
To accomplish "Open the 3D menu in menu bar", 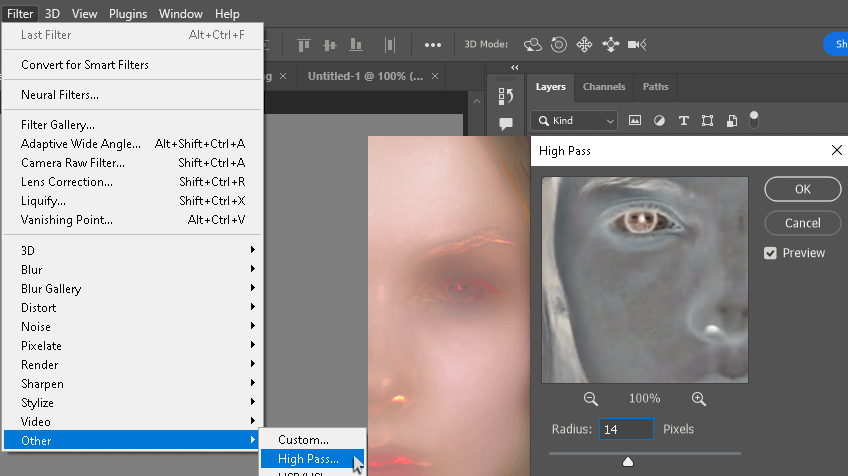I will tap(52, 14).
